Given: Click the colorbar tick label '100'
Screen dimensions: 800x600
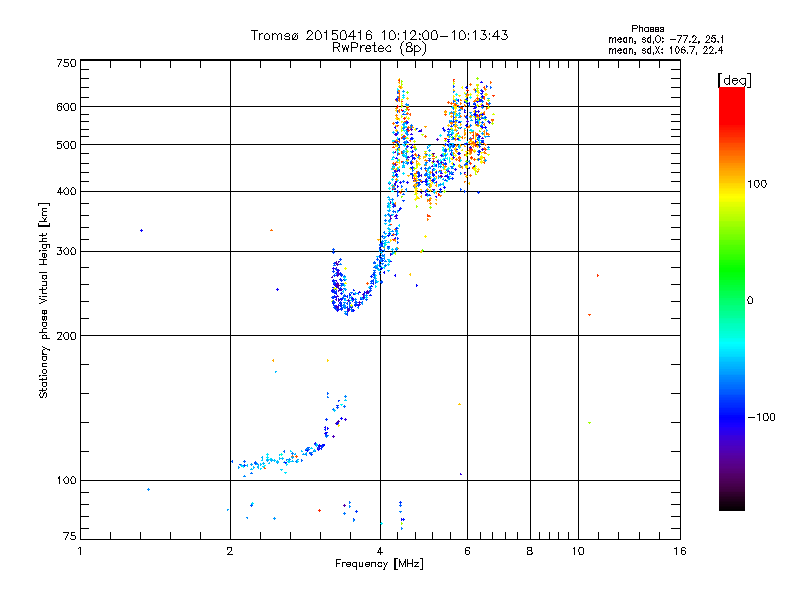Looking at the screenshot, I should [x=757, y=184].
